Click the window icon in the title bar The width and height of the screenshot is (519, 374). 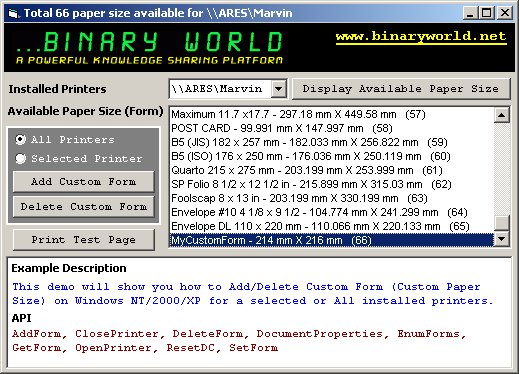[x=13, y=14]
